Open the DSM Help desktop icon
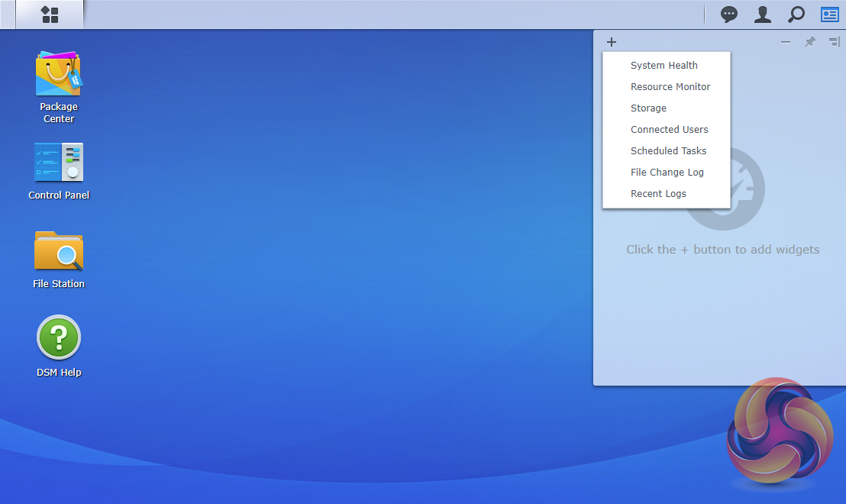The image size is (846, 504). click(58, 347)
